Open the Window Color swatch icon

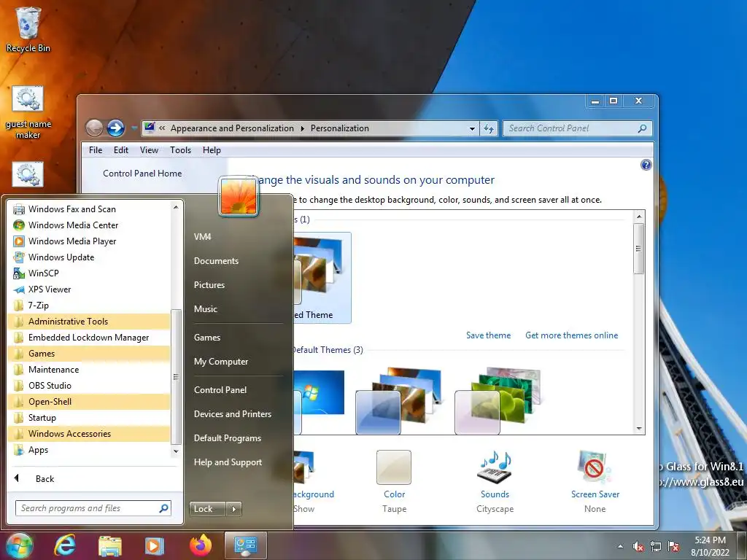click(393, 467)
